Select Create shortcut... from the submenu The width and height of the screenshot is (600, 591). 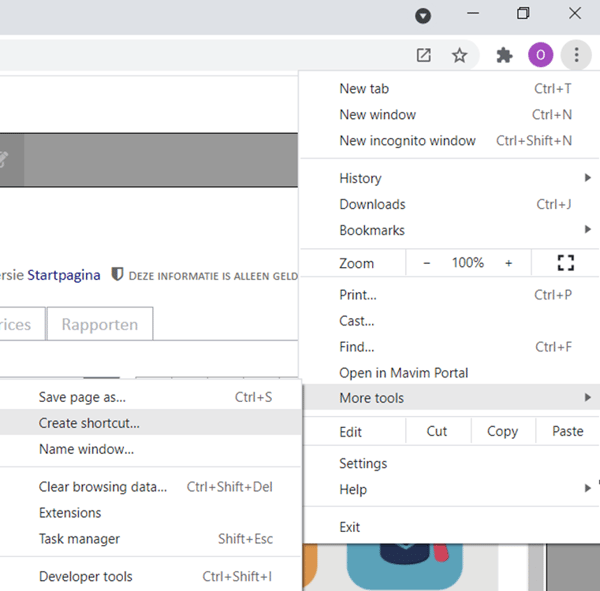(x=90, y=423)
